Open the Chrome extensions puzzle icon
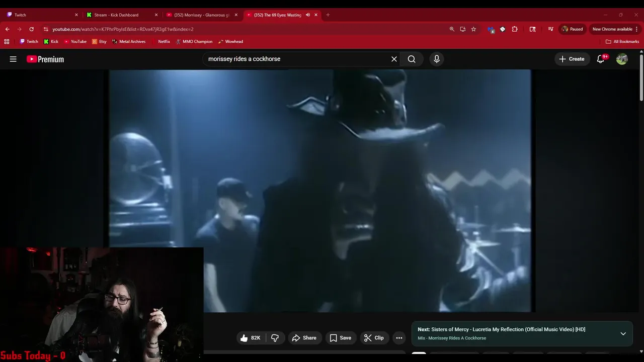The height and width of the screenshot is (362, 644). click(x=515, y=29)
